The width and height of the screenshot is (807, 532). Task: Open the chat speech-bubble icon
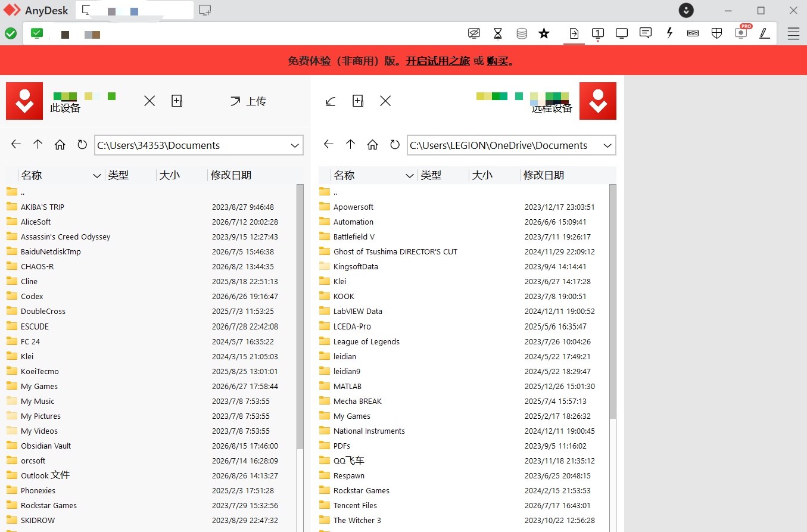pos(646,33)
